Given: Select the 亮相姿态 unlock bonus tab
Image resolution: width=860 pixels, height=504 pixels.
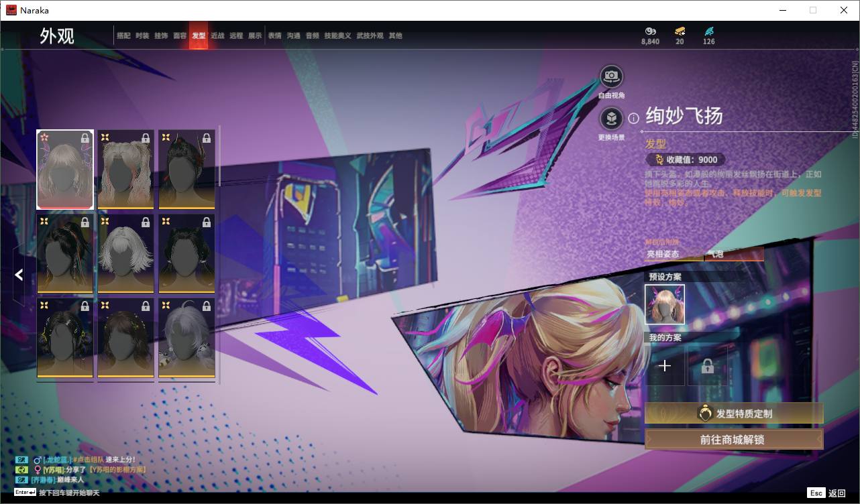Looking at the screenshot, I should click(674, 254).
